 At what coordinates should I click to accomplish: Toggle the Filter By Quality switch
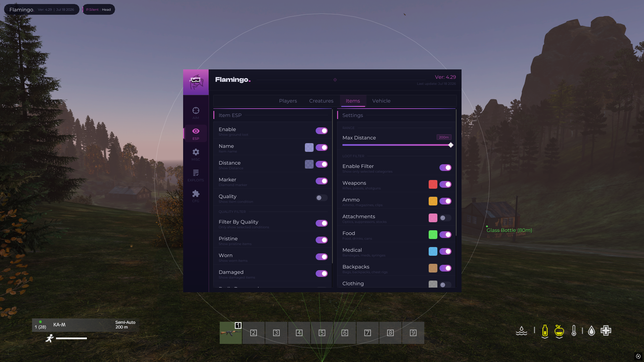(322, 223)
